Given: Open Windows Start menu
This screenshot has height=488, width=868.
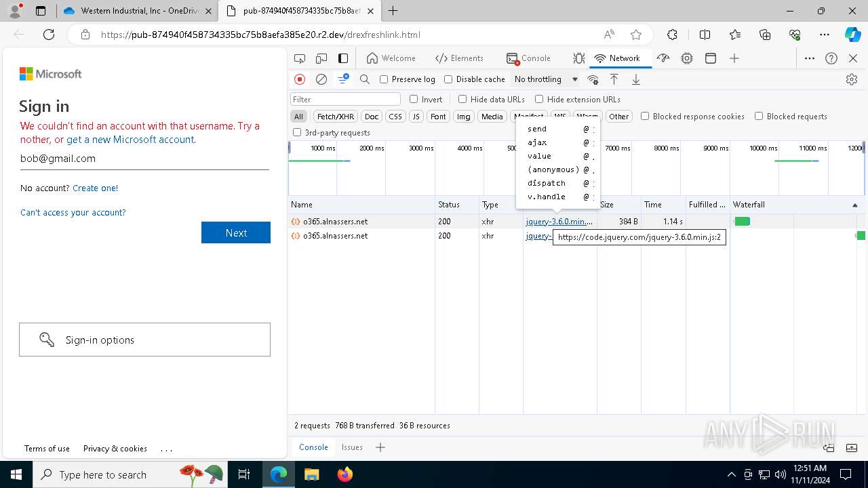Looking at the screenshot, I should tap(16, 474).
